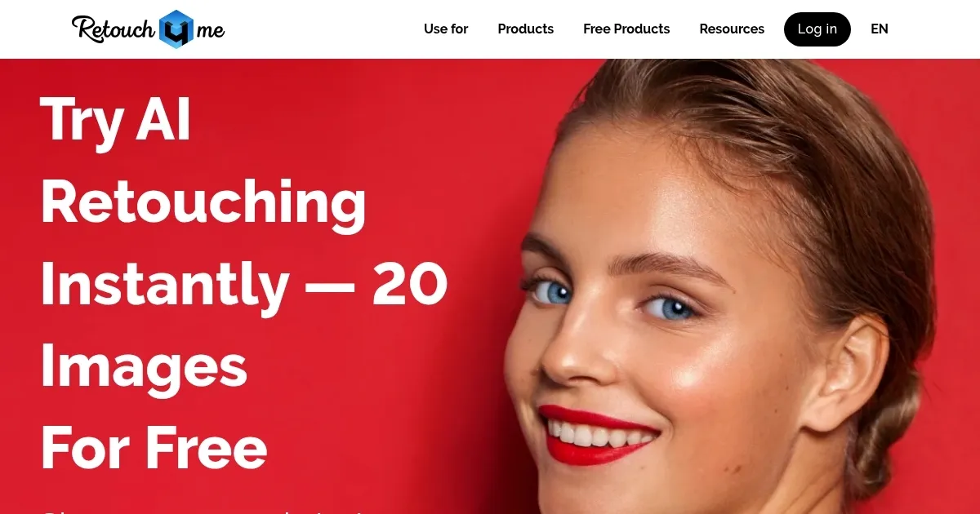Expand the Resources menu
980x514 pixels.
point(732,29)
